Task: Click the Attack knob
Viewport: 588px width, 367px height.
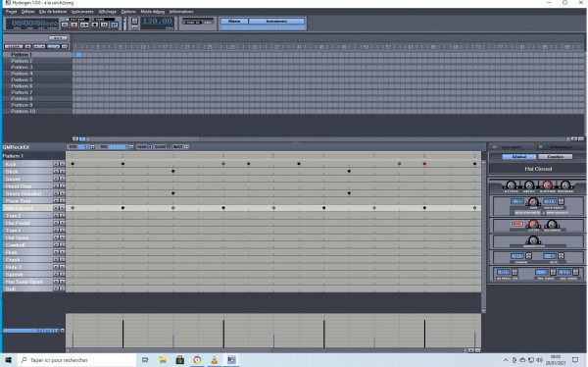Action: click(x=511, y=184)
